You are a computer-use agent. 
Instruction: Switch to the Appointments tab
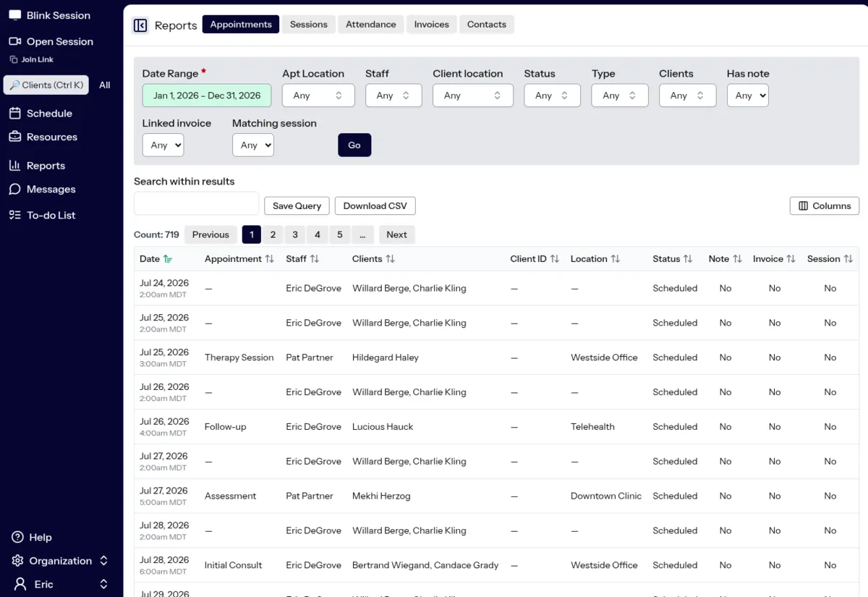[x=241, y=25]
